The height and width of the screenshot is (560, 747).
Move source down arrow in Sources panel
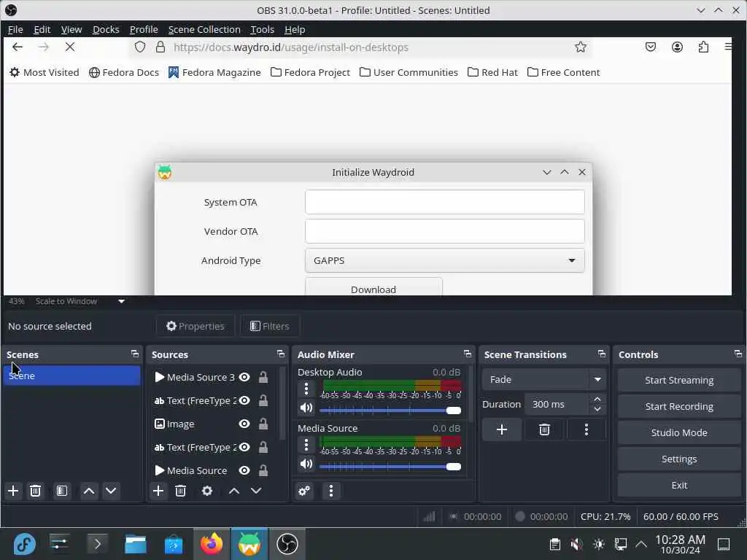point(256,491)
